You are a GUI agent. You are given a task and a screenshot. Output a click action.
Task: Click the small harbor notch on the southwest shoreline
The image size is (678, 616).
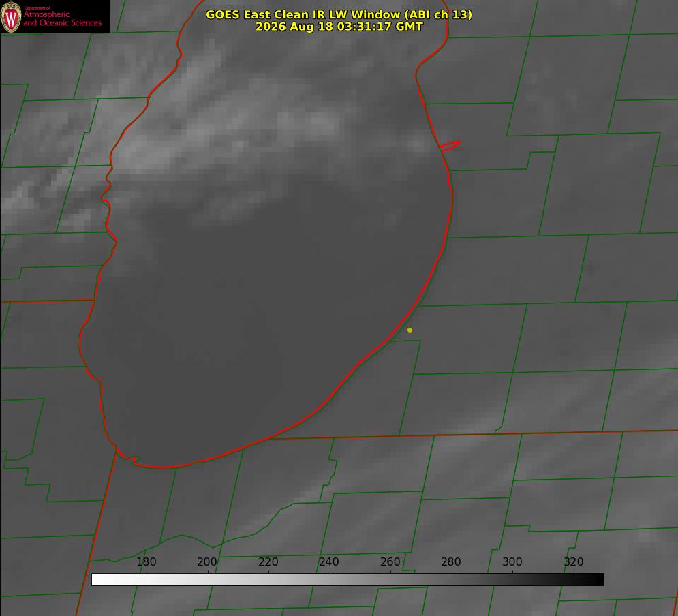[x=128, y=458]
